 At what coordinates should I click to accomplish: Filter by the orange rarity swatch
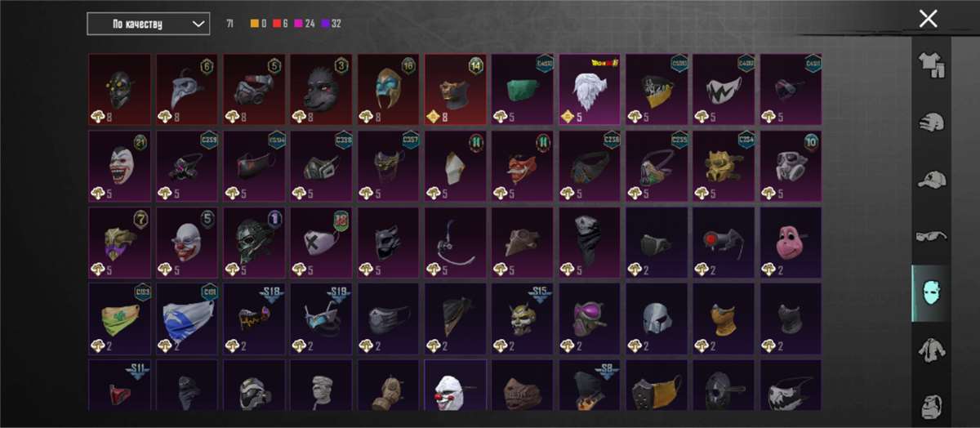coord(254,24)
